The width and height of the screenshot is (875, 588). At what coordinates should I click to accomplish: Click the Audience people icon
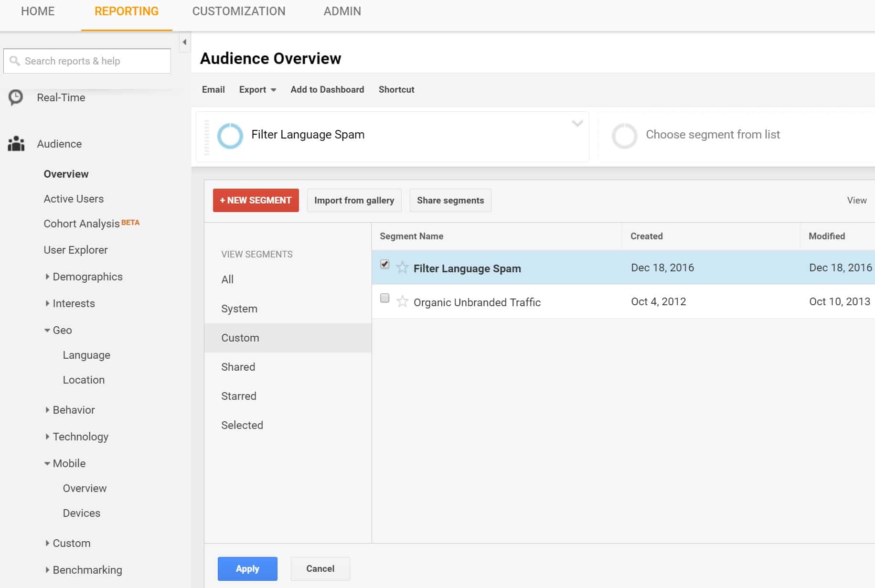tap(16, 144)
